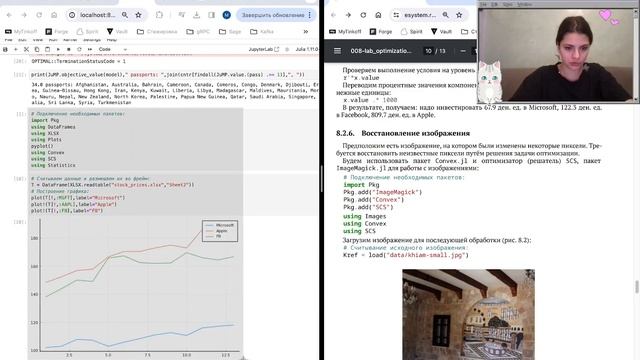The width and height of the screenshot is (640, 360).
Task: Toggle side panel in left browser
Action: pyautogui.click(x=211, y=15)
